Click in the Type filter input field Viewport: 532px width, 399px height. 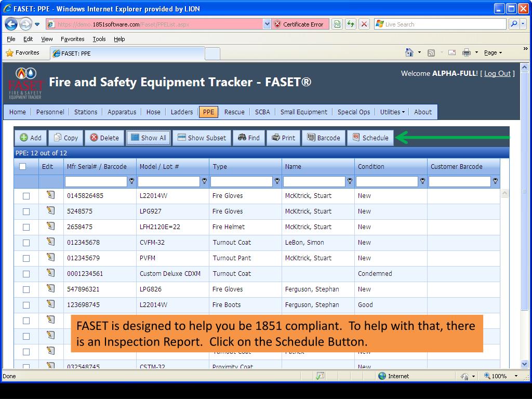click(x=242, y=181)
